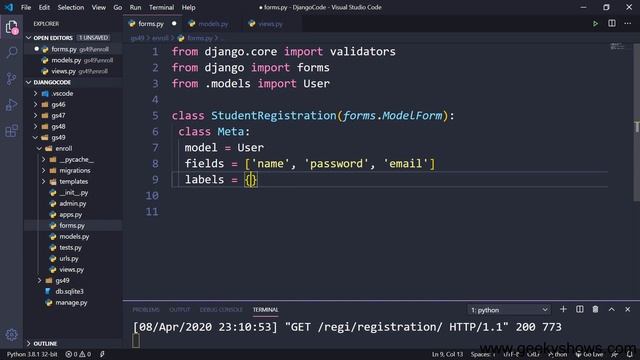Open the terminal selector dropdown '1: python'
The width and height of the screenshot is (640, 360).
[509, 310]
